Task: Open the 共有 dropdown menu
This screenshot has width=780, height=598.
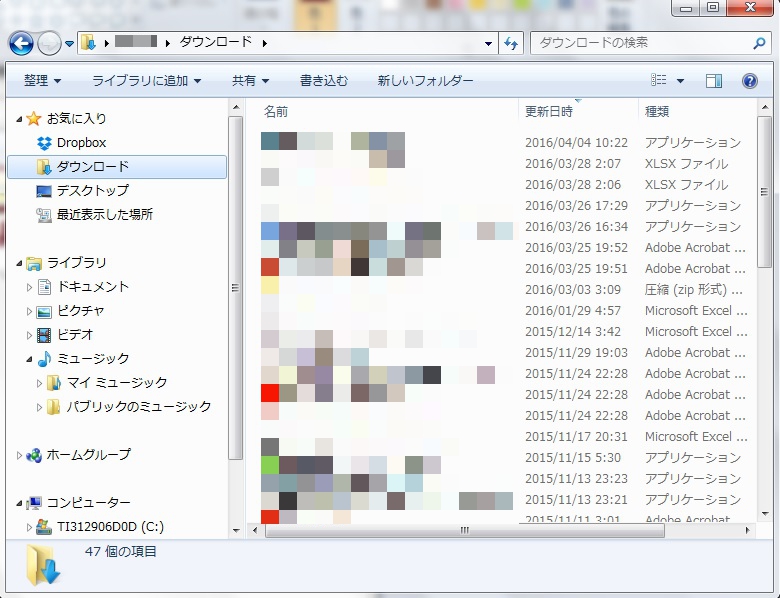Action: pos(250,80)
